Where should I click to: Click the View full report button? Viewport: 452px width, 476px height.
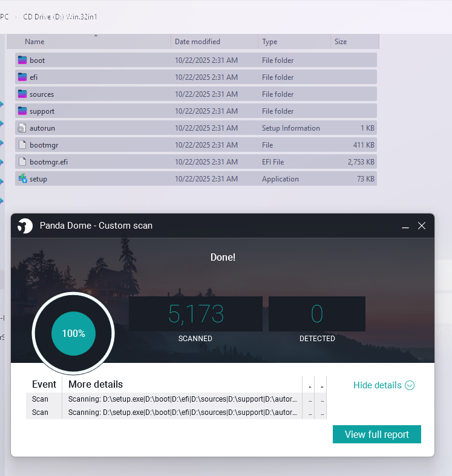[x=376, y=434]
